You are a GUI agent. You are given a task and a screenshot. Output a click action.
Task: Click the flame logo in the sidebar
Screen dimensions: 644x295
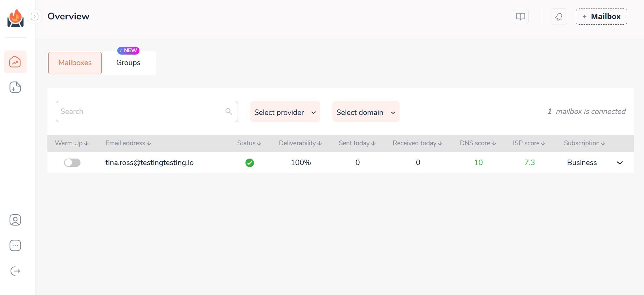pyautogui.click(x=15, y=18)
